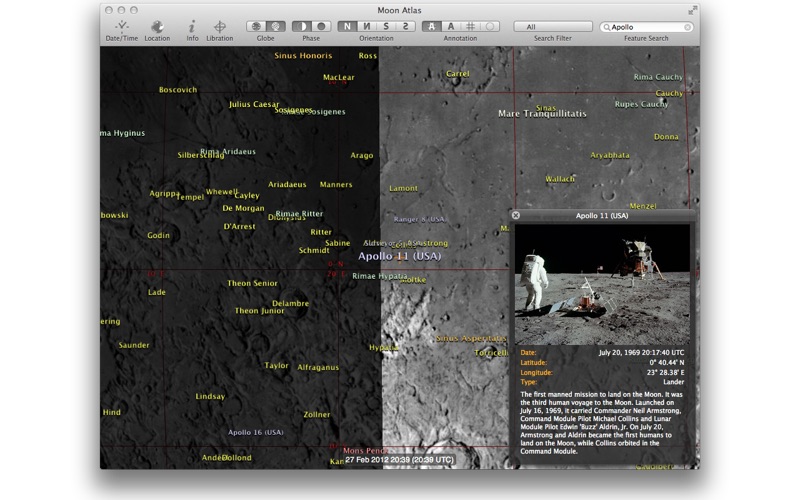Click the Boscovich crater label
Image resolution: width=800 pixels, height=500 pixels.
pos(178,90)
